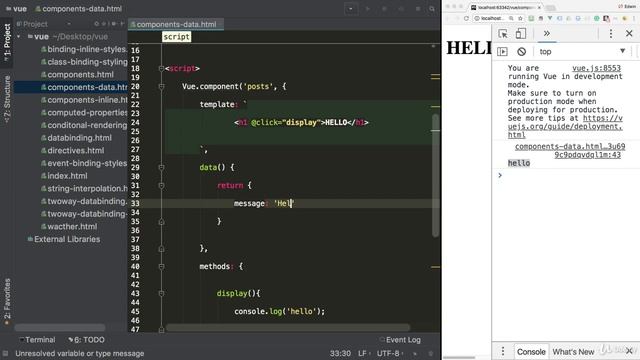This screenshot has width=640, height=360.
Task: Open components.html in the project tree
Action: click(77, 75)
